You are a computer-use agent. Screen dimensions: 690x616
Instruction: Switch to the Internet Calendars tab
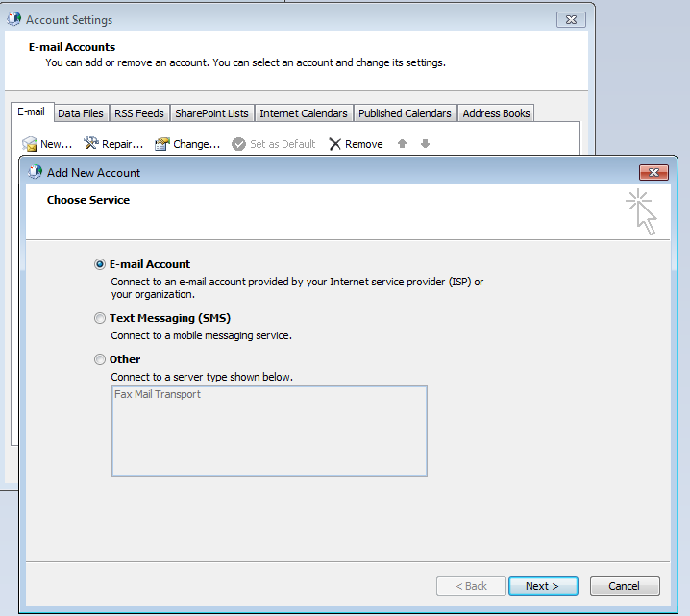304,113
